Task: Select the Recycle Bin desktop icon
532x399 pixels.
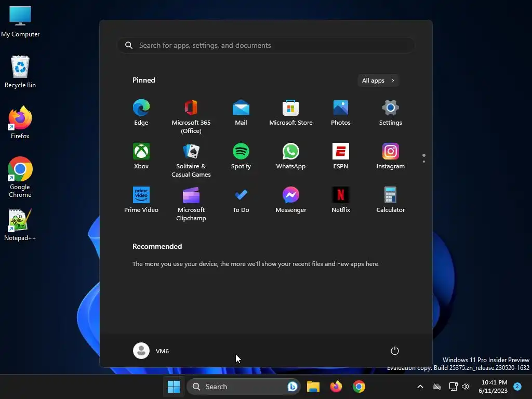Action: [20, 72]
